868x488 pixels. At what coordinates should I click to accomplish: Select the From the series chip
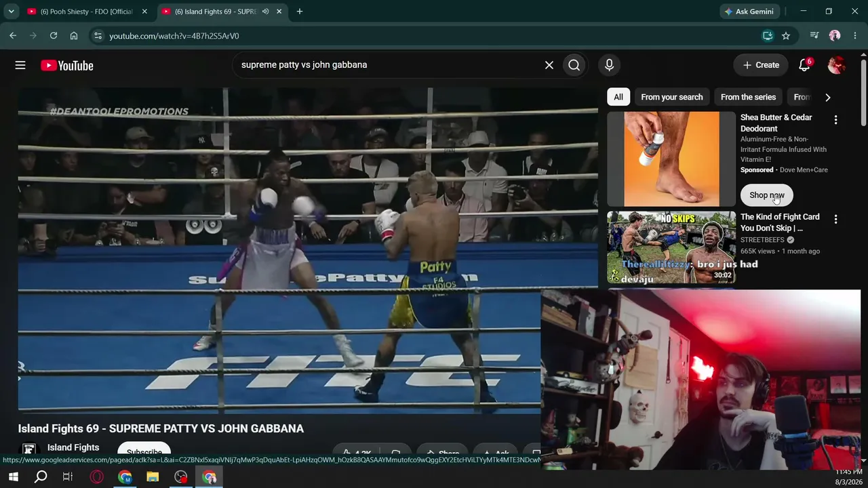[x=748, y=97]
